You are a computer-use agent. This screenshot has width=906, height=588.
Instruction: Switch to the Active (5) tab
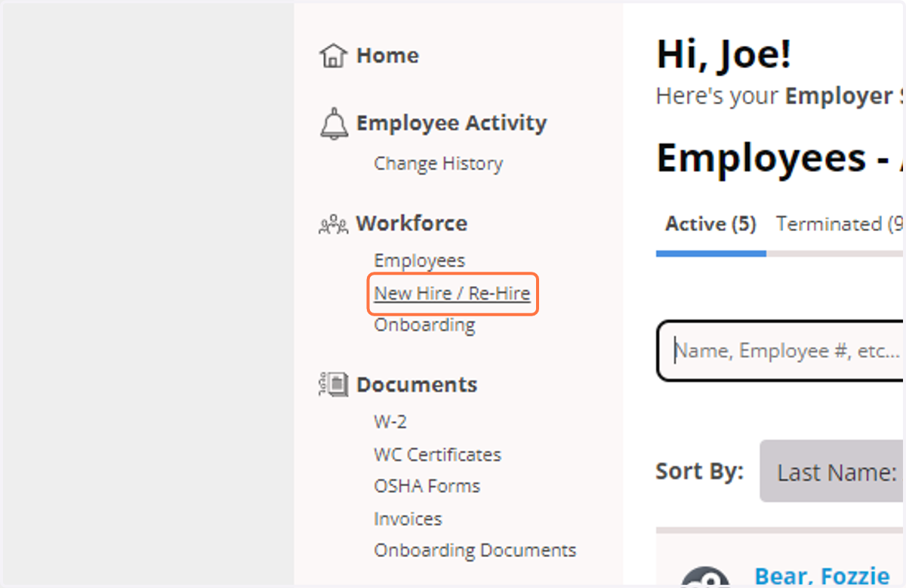[710, 224]
